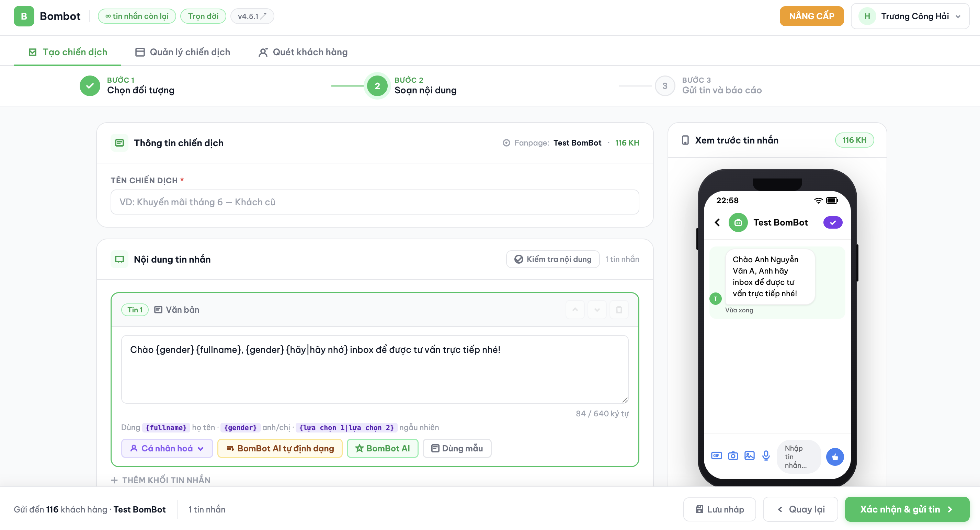Tap the blue thumbs-up like button

pos(835,457)
